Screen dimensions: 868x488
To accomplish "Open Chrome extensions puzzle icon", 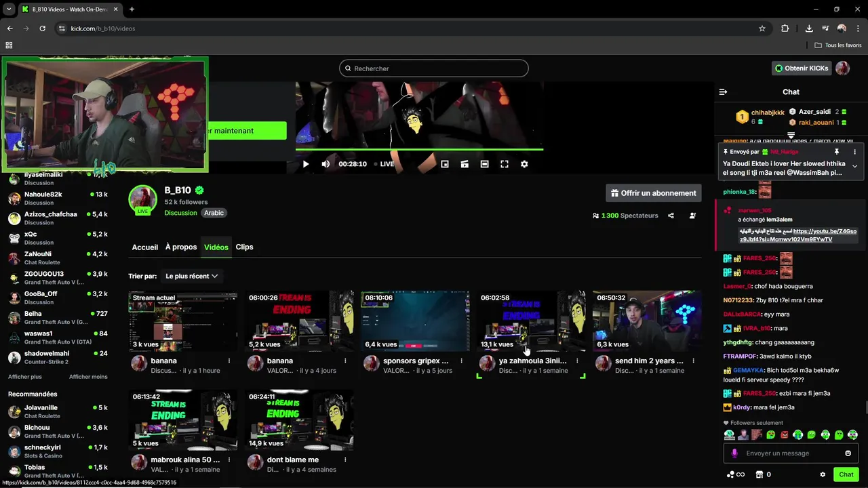I will (785, 28).
